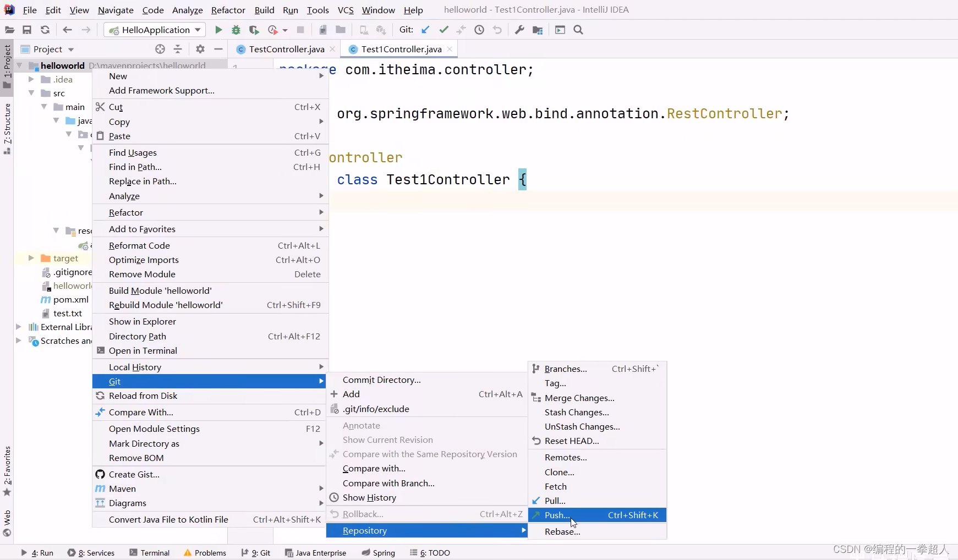Open the 6: TODO tool window
This screenshot has height=560, width=958.
coord(430,553)
